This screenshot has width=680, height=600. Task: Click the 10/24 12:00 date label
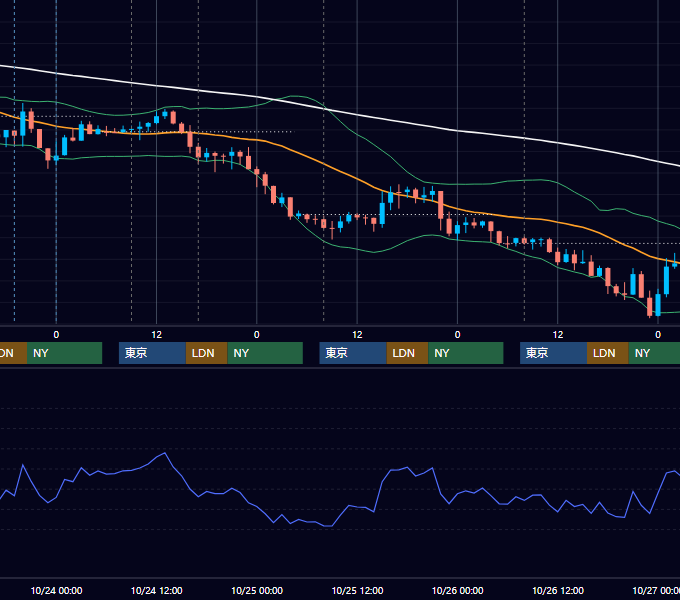pyautogui.click(x=157, y=590)
